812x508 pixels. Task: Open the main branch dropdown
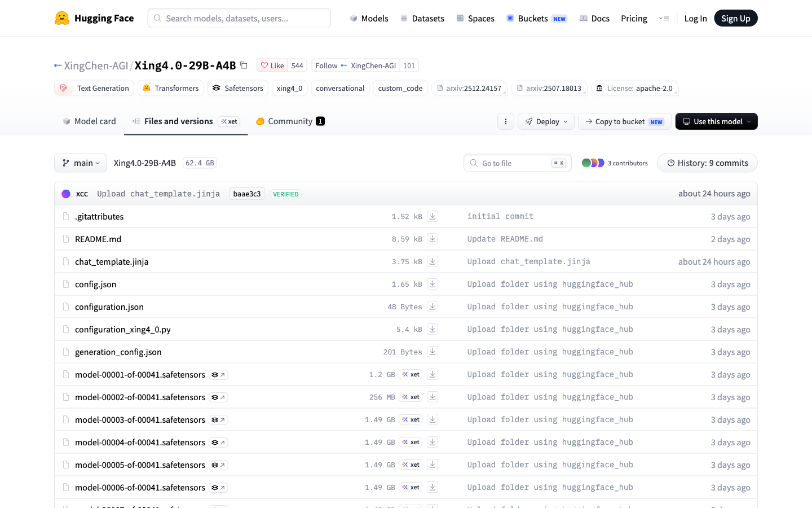[x=81, y=163]
